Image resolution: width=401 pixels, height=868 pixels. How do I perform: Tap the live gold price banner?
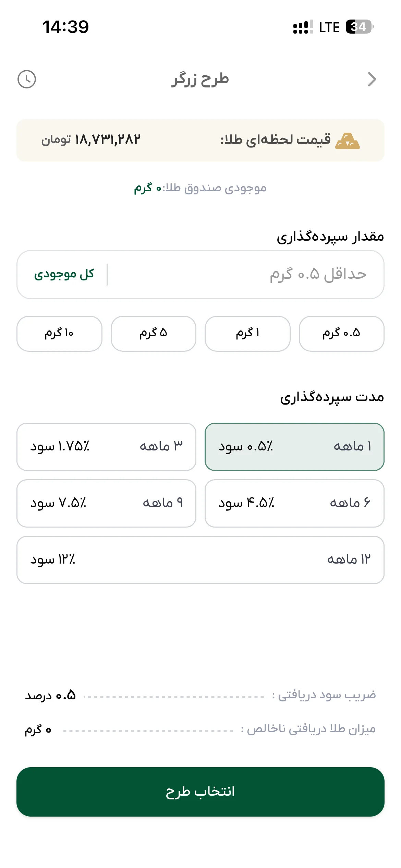coord(200,141)
